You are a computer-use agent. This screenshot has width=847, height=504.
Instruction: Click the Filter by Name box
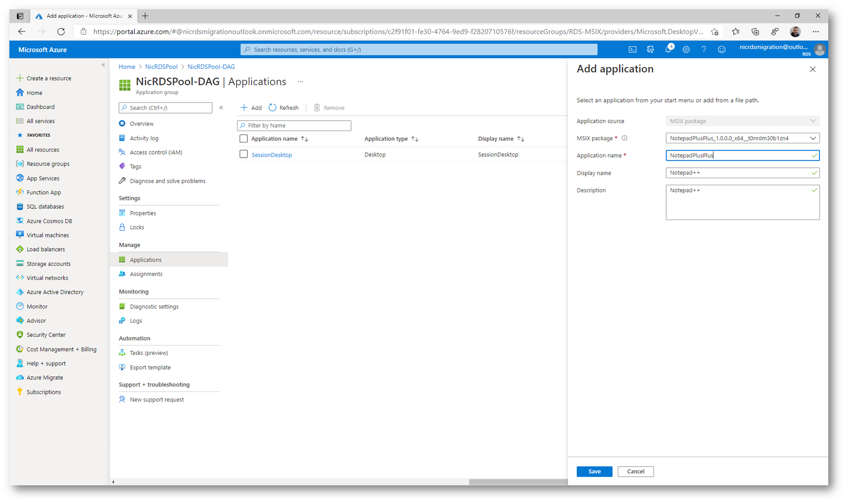point(294,126)
